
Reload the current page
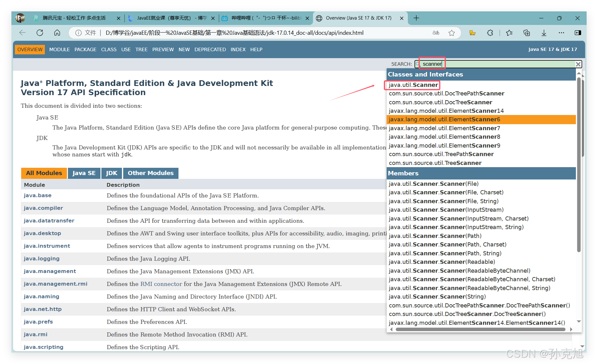click(x=40, y=33)
